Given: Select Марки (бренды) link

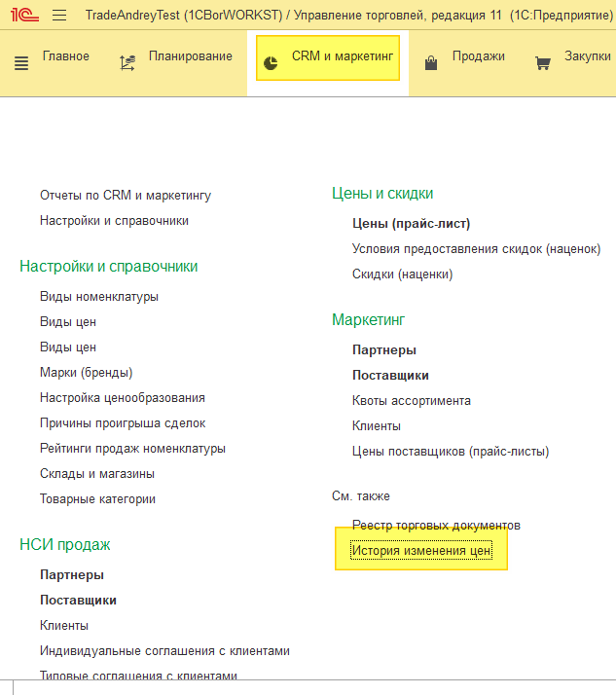Looking at the screenshot, I should coord(87,373).
